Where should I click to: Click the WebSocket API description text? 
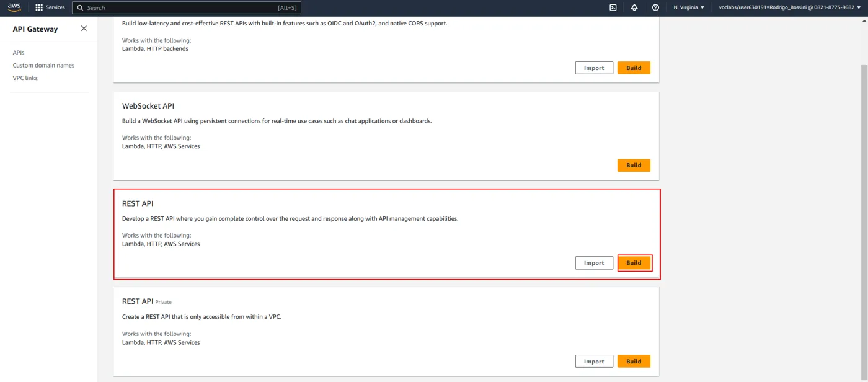click(277, 121)
